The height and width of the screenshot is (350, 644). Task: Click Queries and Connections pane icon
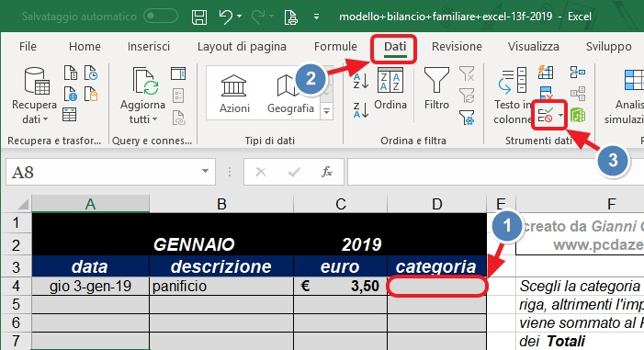click(178, 73)
